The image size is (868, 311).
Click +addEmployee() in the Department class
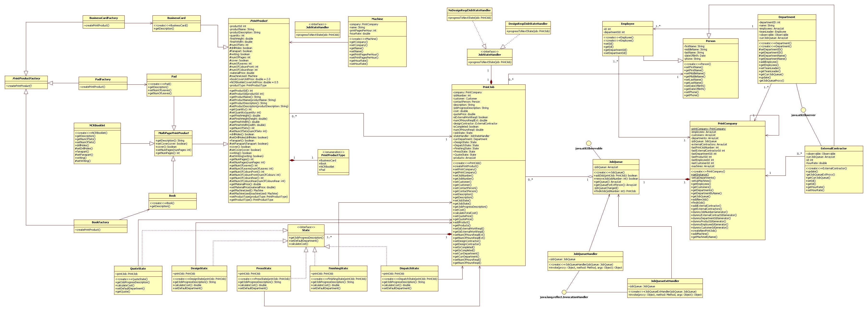768,62
